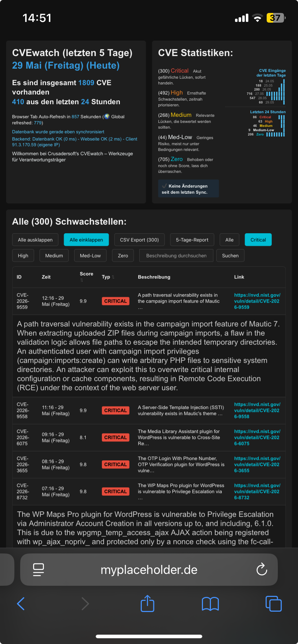Open the NVD link for CVE-2026-6075
This screenshot has width=298, height=644.
pos(257,437)
